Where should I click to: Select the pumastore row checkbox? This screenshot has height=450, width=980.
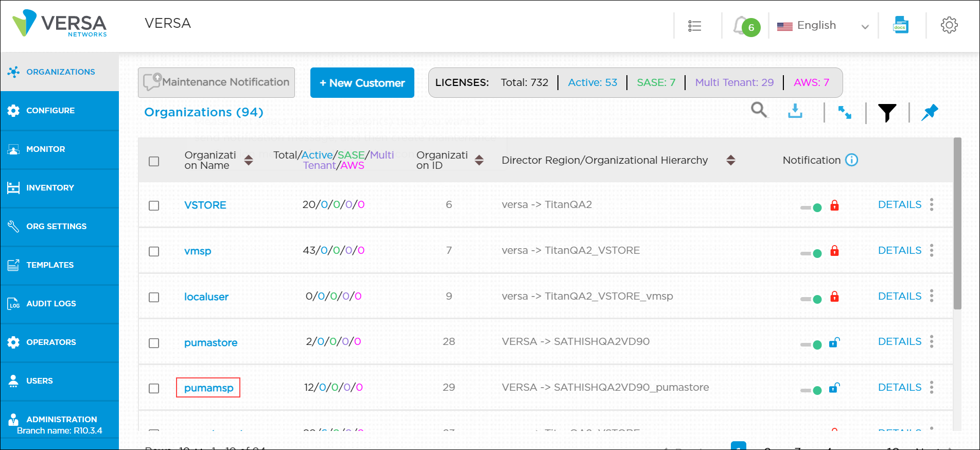pyautogui.click(x=154, y=343)
